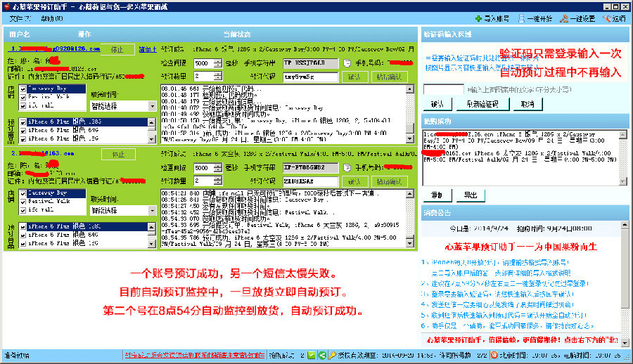
Task: Toggle Causeway Bay store checkbox in second account
Action: (23, 193)
